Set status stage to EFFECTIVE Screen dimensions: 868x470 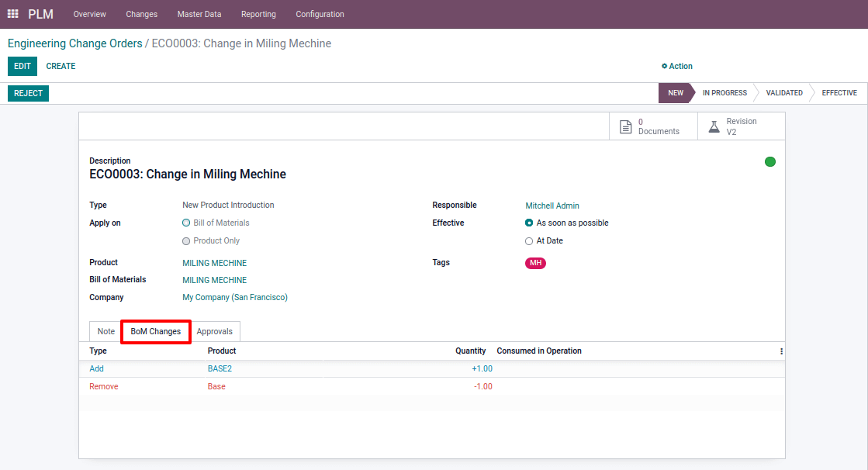tap(839, 93)
